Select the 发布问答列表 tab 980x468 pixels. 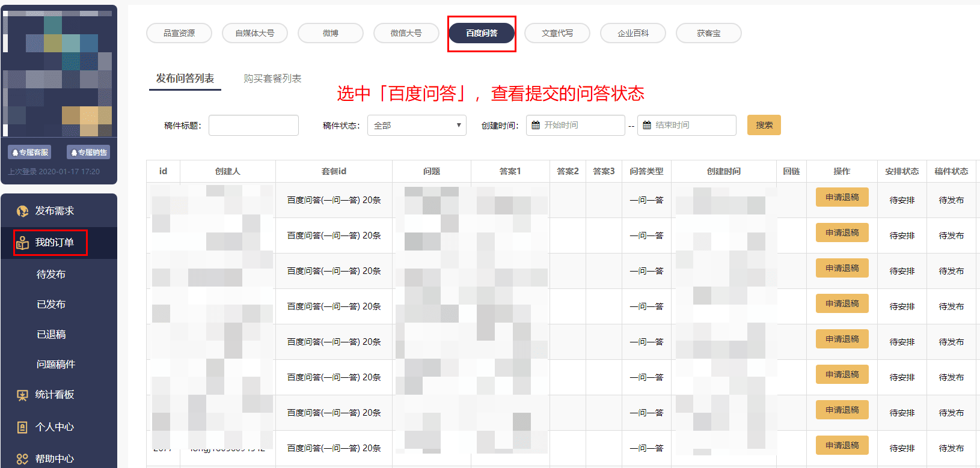pyautogui.click(x=185, y=79)
